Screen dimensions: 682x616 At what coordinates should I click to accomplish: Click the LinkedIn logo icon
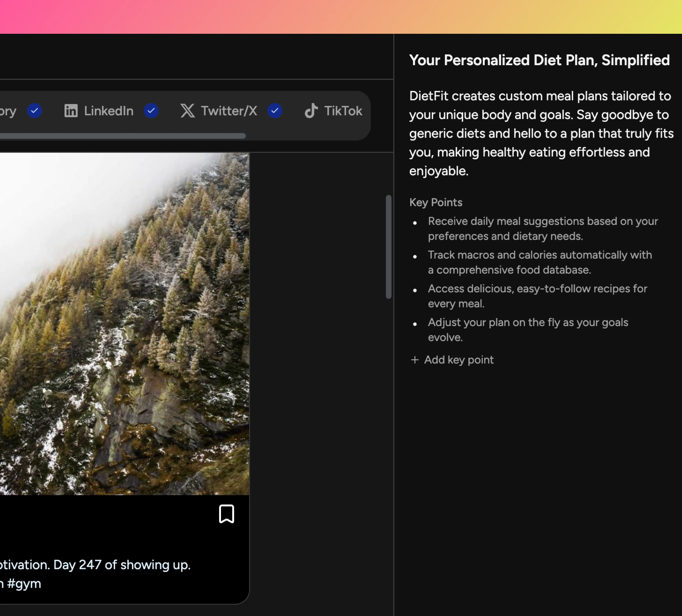click(71, 111)
